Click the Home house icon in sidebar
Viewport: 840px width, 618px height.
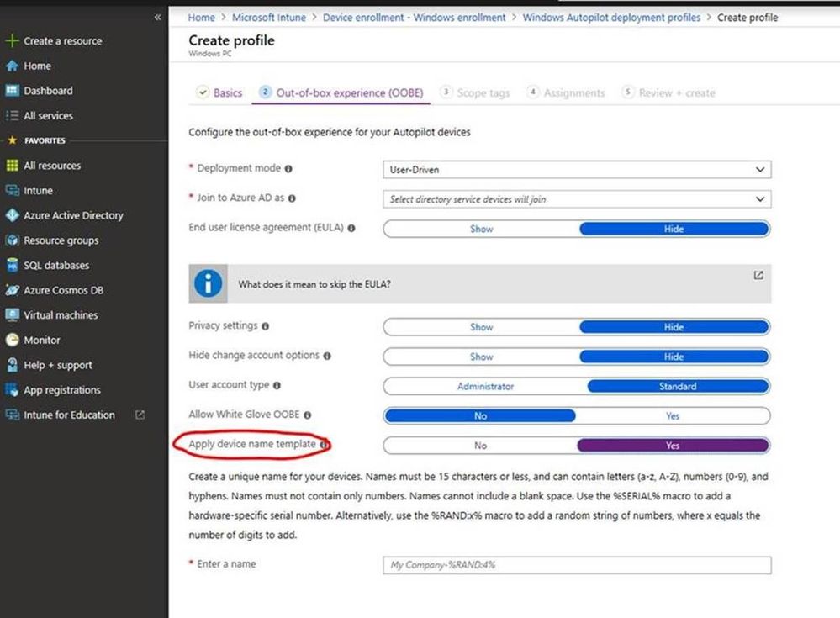tap(12, 66)
